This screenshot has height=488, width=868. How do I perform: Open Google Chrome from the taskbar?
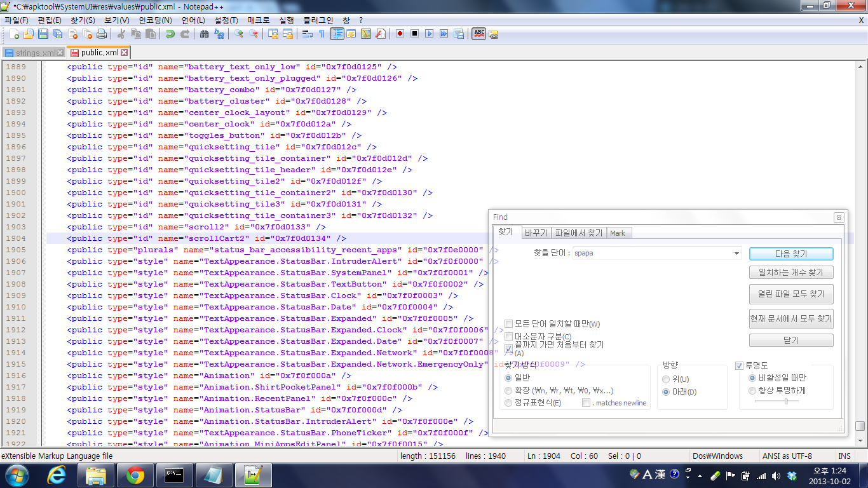tap(135, 475)
